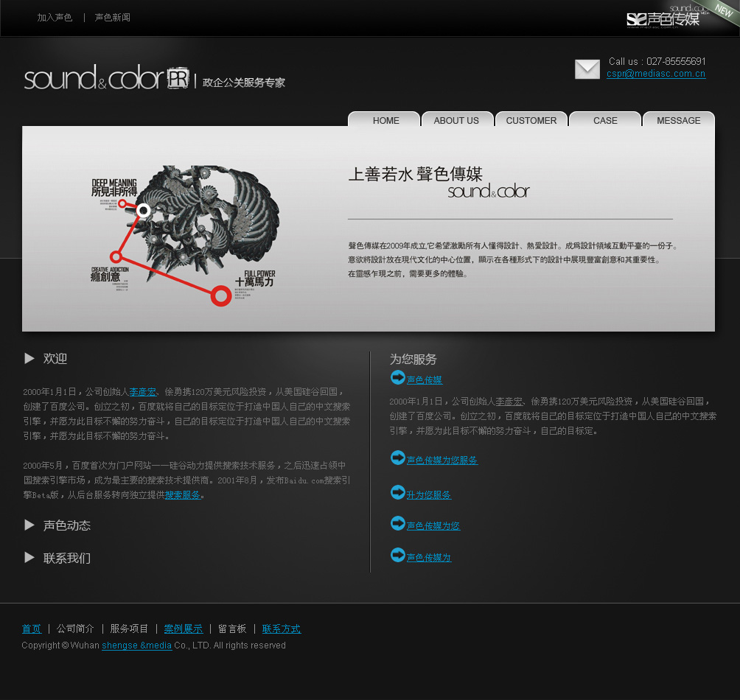Go to 首页 in footer

(32, 629)
